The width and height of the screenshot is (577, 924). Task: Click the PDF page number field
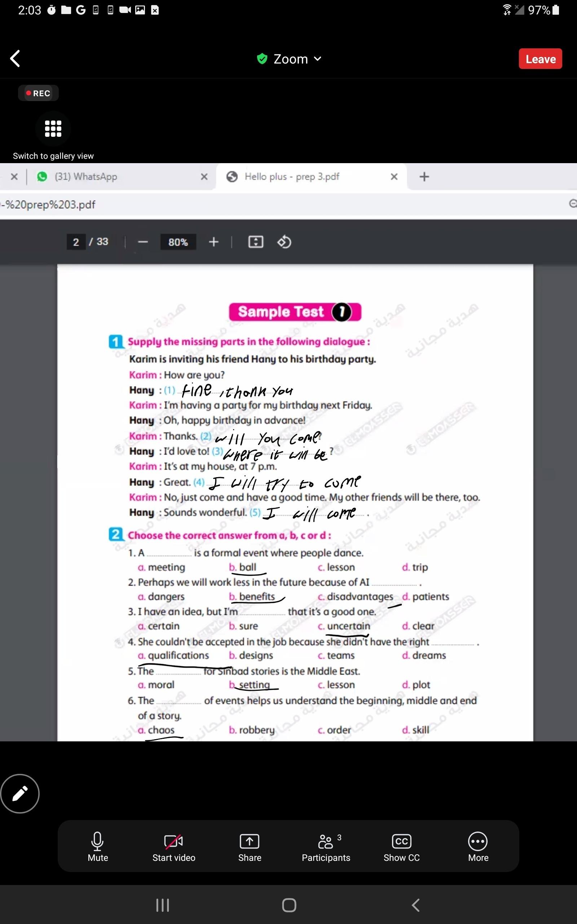point(76,242)
